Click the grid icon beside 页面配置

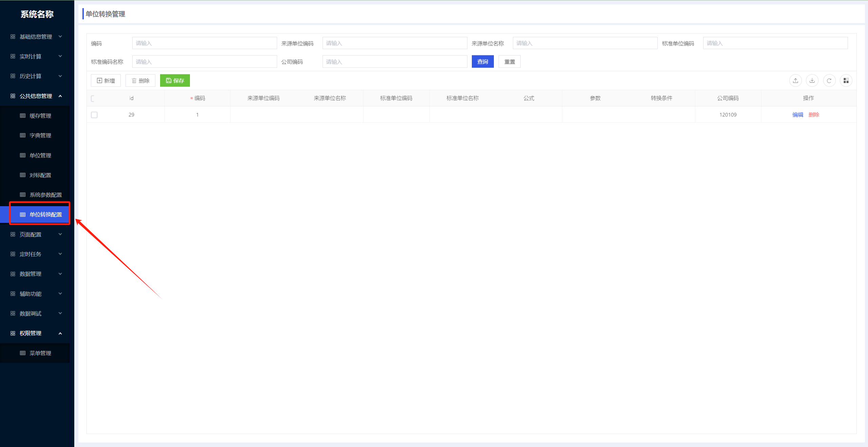pos(13,234)
